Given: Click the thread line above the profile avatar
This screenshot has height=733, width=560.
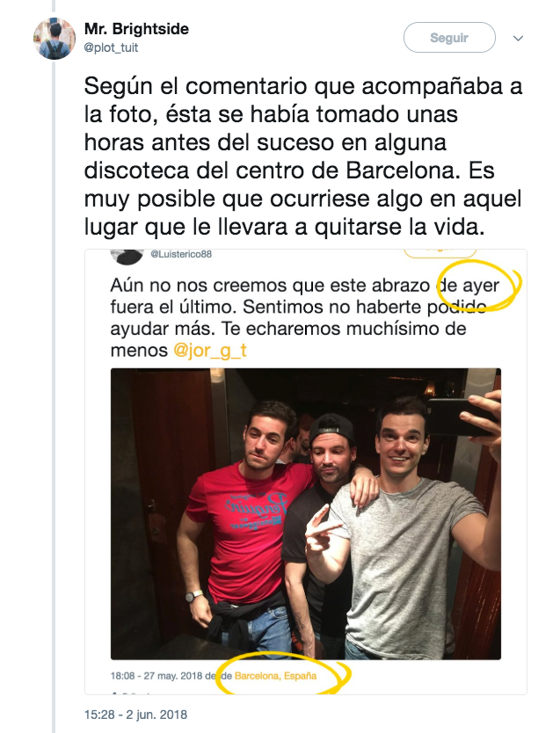Looking at the screenshot, I should (55, 6).
